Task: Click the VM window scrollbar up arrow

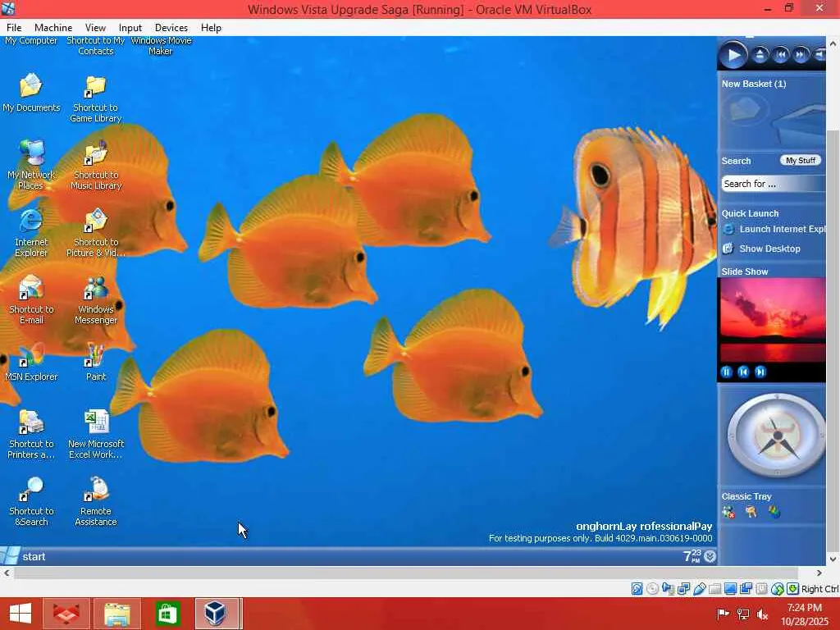Action: [x=833, y=43]
